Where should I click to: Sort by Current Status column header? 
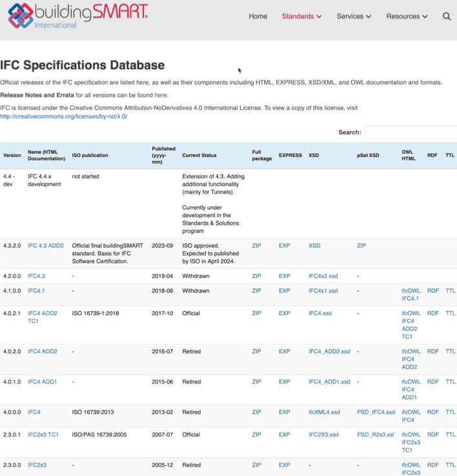tap(199, 155)
